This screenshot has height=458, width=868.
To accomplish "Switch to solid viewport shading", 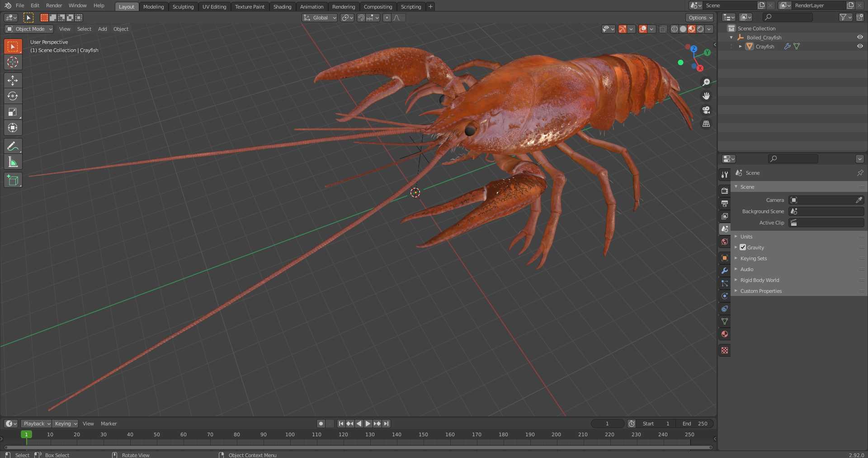I will [683, 29].
